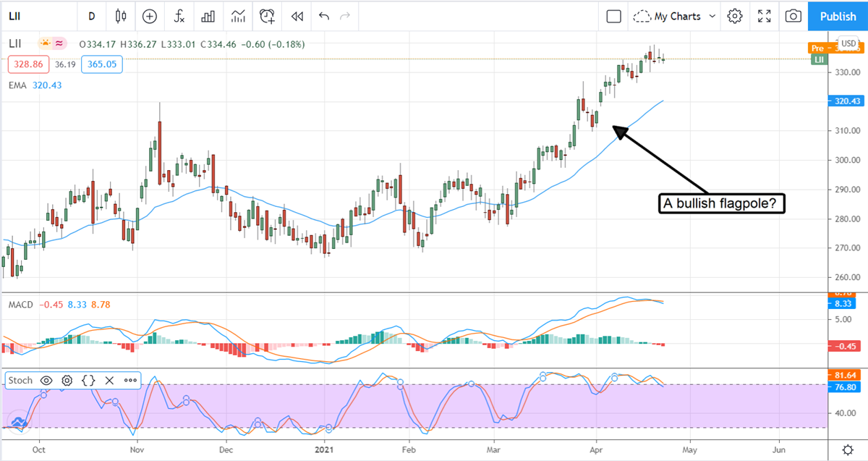
Task: Open chart settings via the top gear icon
Action: (x=735, y=16)
